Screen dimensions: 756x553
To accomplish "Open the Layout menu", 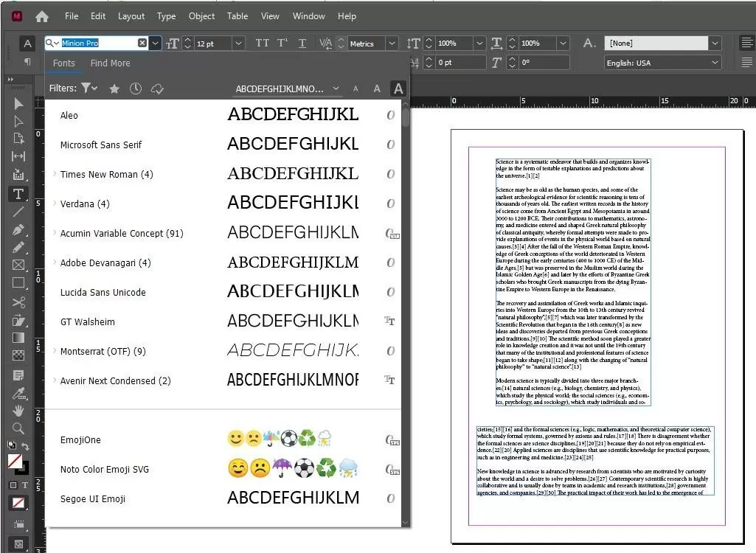I will coord(131,16).
